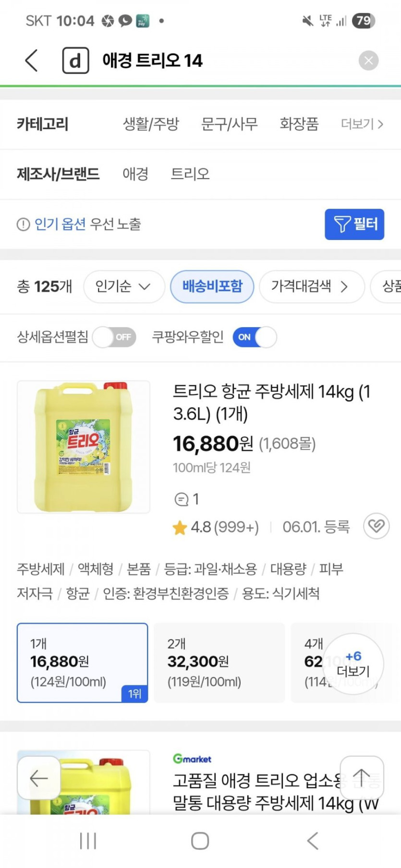Screen dimensions: 401x868
Task: Select the 문구/사무 category
Action: (x=229, y=124)
